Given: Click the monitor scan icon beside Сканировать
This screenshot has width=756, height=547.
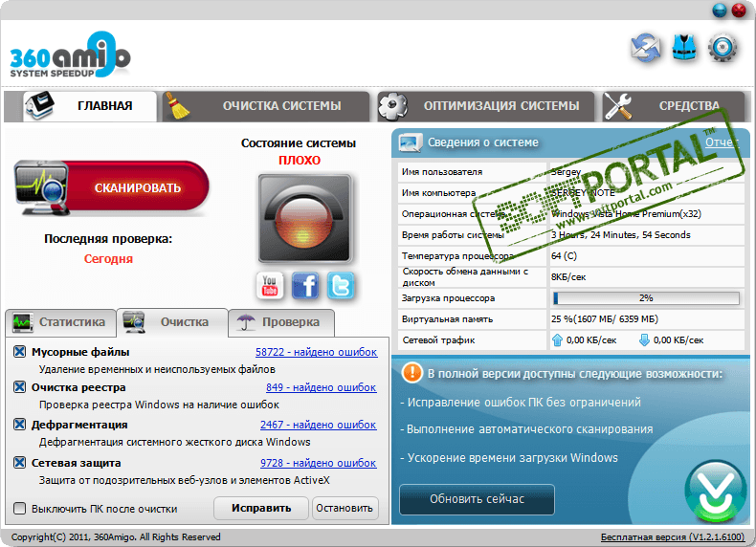Looking at the screenshot, I should pyautogui.click(x=41, y=187).
